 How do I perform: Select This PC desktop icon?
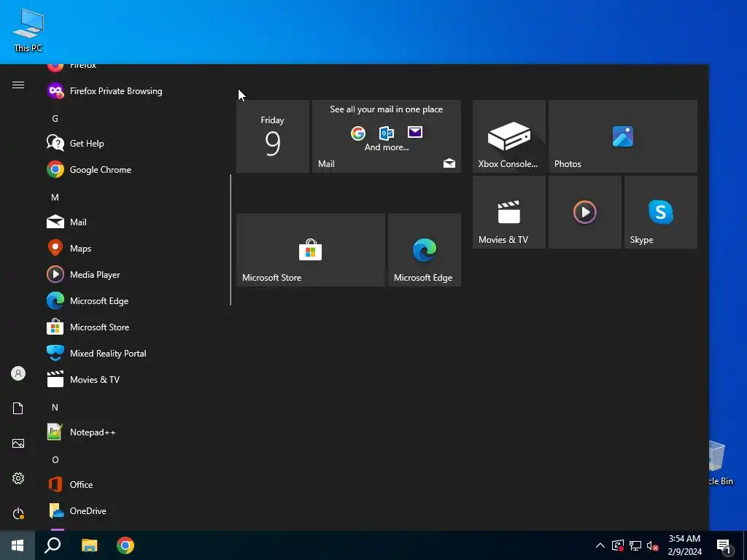click(28, 30)
